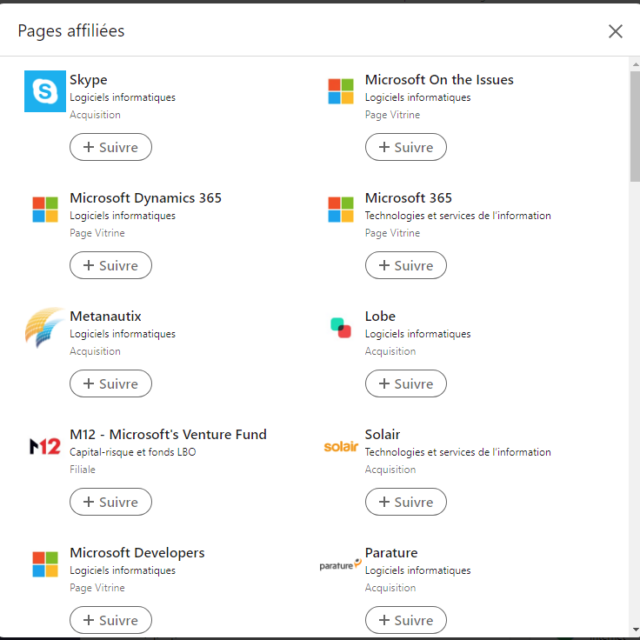This screenshot has width=640, height=640.
Task: Open the Skype page title link
Action: [x=89, y=80]
